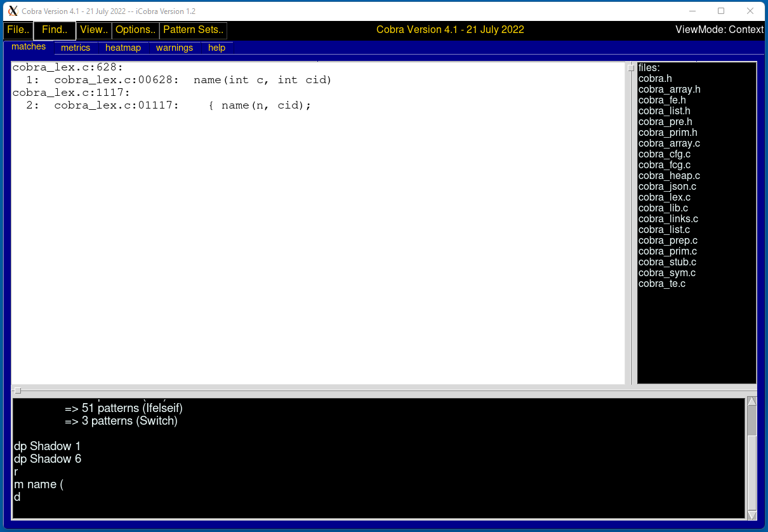The height and width of the screenshot is (532, 768).
Task: Click the console scrollbar up arrow
Action: click(752, 401)
